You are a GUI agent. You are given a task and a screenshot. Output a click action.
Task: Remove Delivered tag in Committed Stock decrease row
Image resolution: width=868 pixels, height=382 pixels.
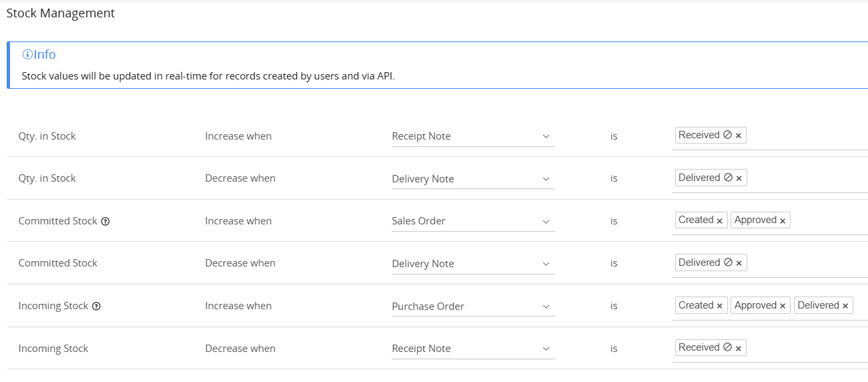739,263
